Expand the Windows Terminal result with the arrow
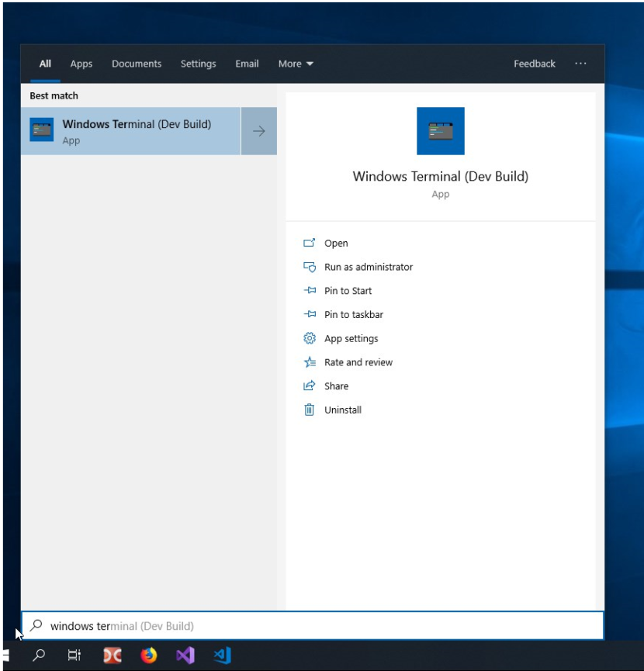The image size is (644, 671). (258, 130)
